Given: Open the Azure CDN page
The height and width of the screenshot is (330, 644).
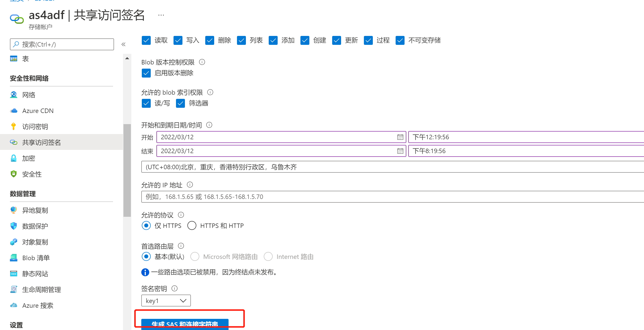Looking at the screenshot, I should pyautogui.click(x=38, y=111).
